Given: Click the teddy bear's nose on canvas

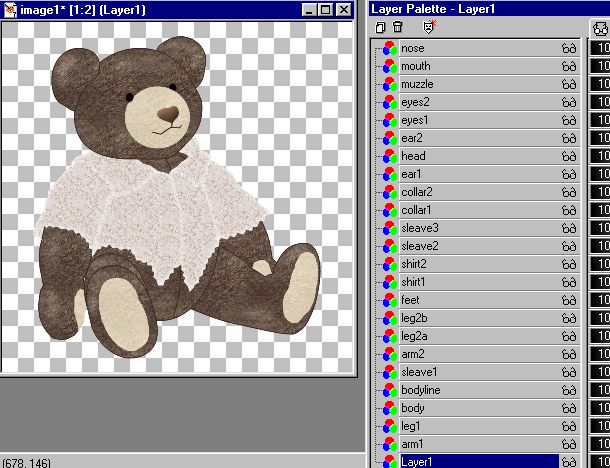Looking at the screenshot, I should click(171, 113).
